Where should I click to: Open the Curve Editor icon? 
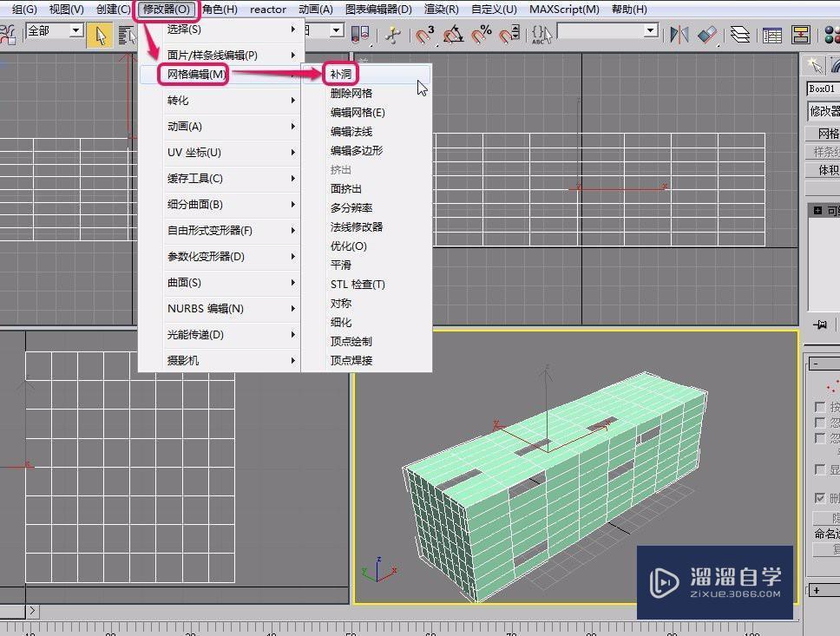[771, 36]
